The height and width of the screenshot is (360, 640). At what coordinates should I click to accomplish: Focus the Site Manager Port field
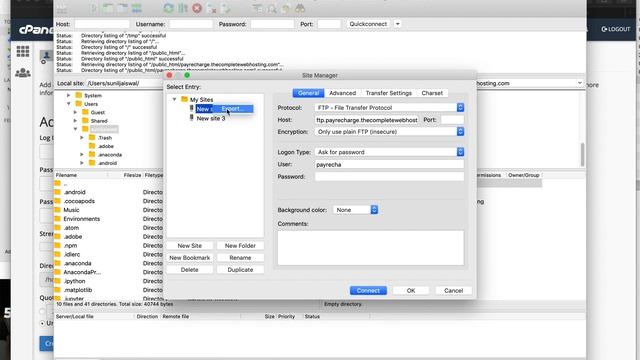[452, 120]
